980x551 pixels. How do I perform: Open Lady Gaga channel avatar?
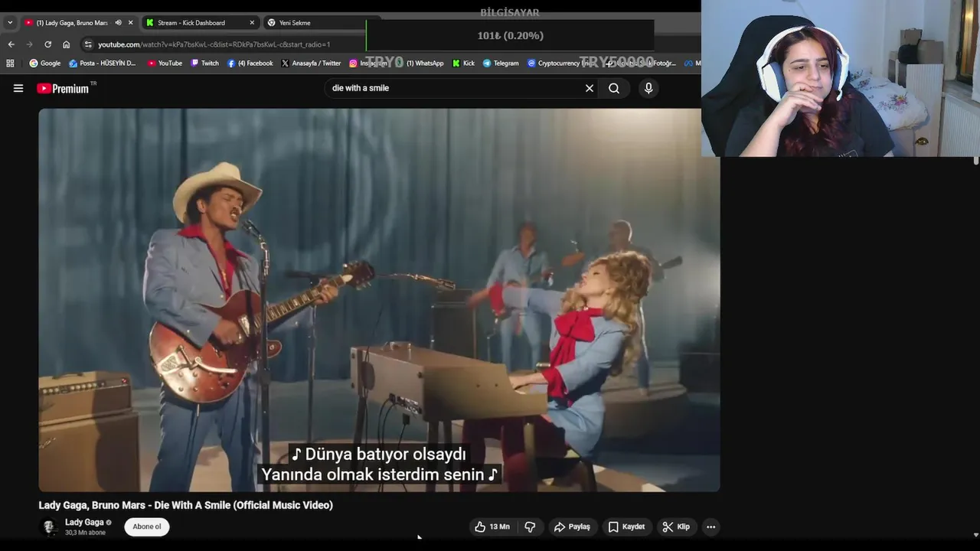click(x=49, y=527)
